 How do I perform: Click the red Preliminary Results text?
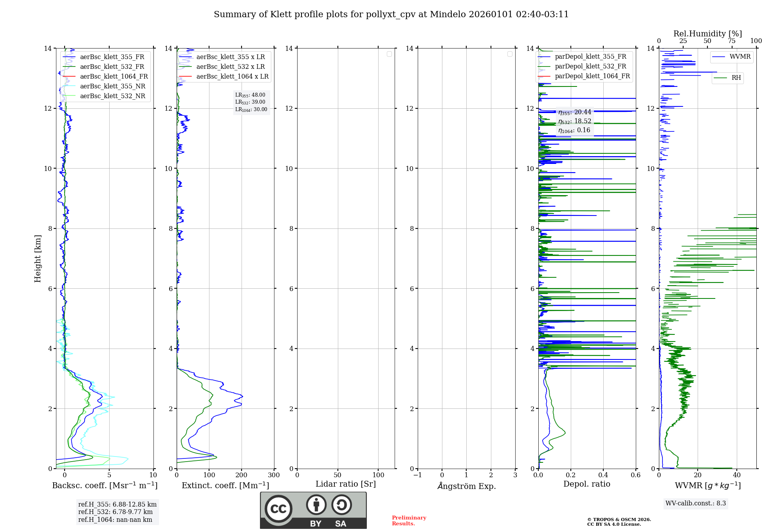[x=409, y=521]
